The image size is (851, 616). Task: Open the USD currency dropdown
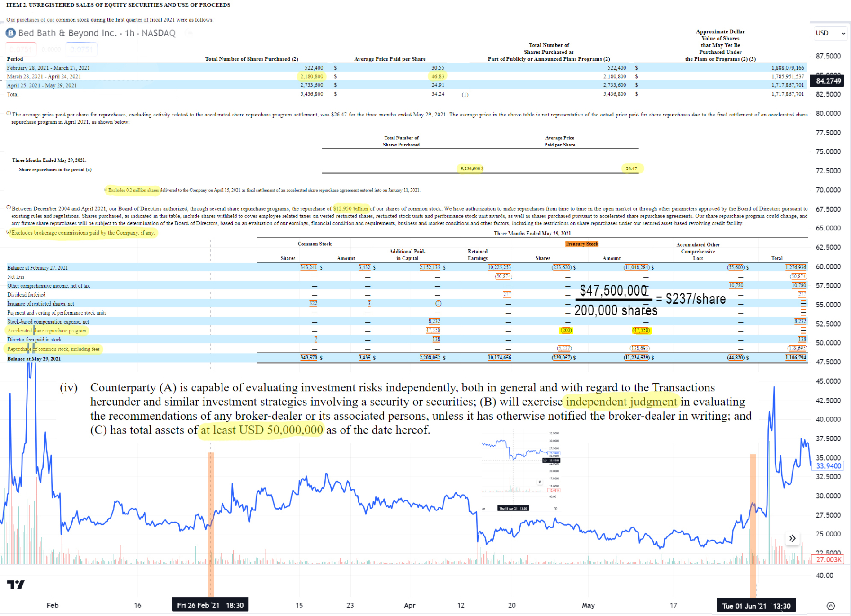(x=830, y=33)
